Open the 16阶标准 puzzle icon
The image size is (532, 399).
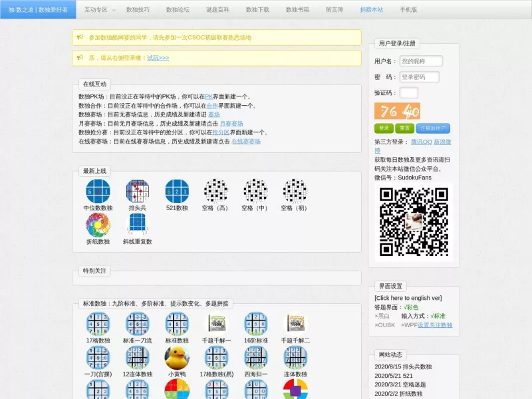click(256, 324)
